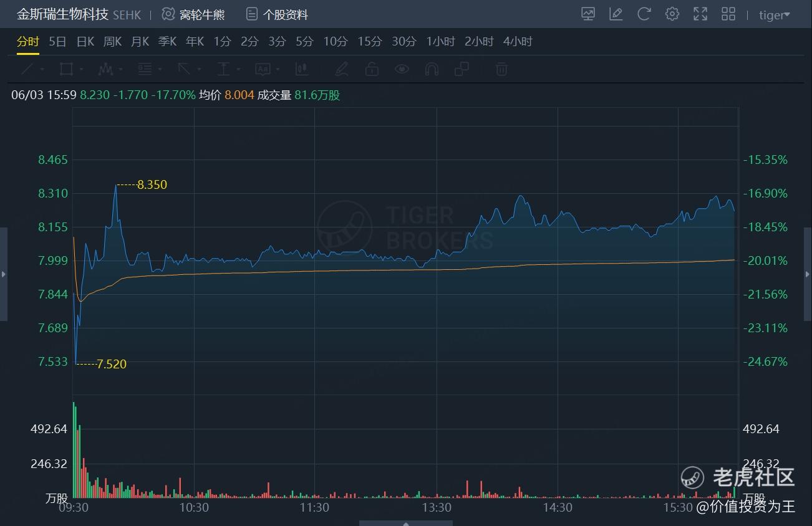Image resolution: width=812 pixels, height=526 pixels.
Task: Select the 15分 interval
Action: click(369, 42)
